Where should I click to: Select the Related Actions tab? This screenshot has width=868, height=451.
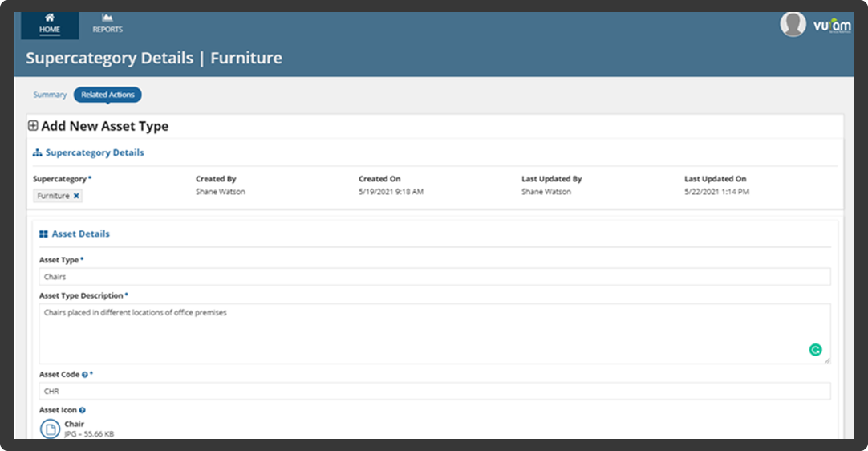tap(107, 95)
